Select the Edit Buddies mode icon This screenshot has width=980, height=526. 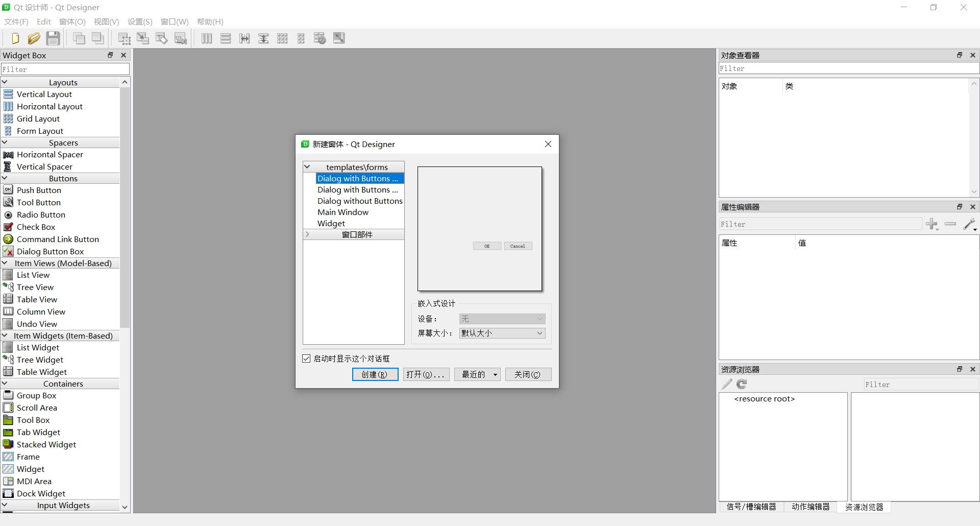point(162,38)
